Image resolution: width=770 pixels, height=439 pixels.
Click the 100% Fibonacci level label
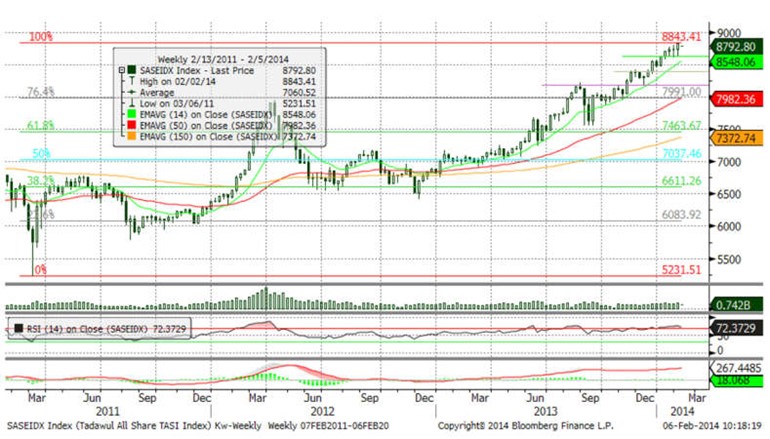point(41,37)
